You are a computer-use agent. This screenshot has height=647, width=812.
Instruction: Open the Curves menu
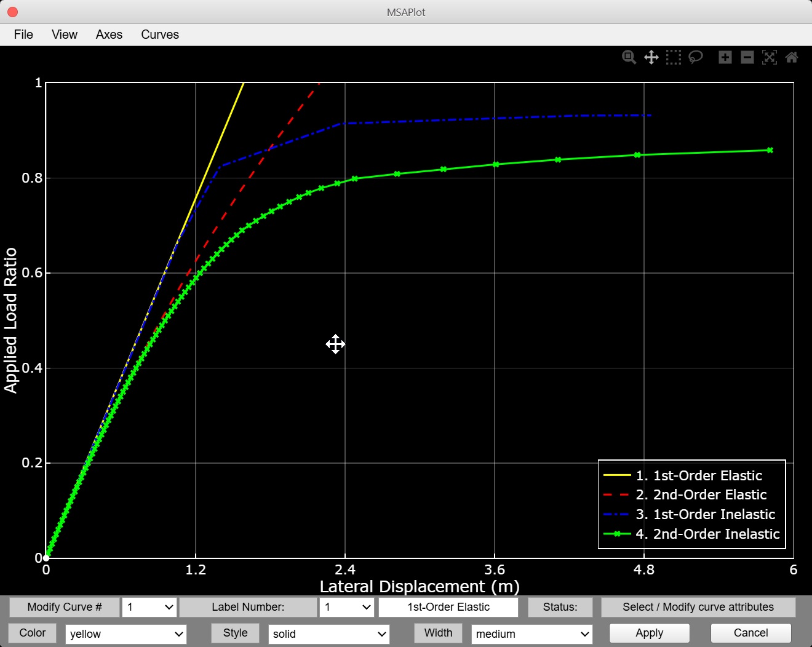coord(160,34)
